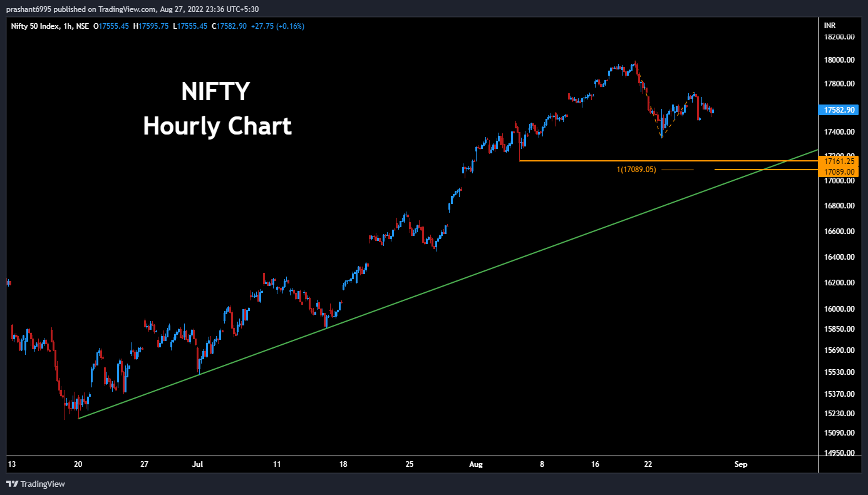The image size is (868, 495).
Task: Click the Jul date on time axis
Action: coord(198,464)
